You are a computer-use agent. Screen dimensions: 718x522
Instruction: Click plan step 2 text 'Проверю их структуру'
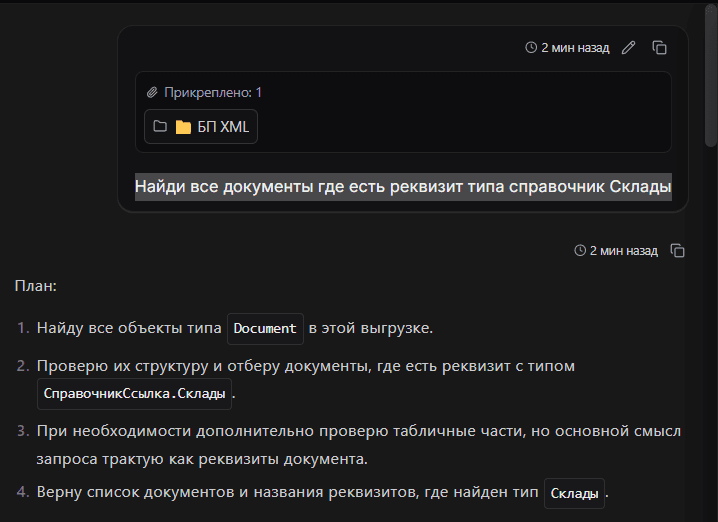(123, 366)
